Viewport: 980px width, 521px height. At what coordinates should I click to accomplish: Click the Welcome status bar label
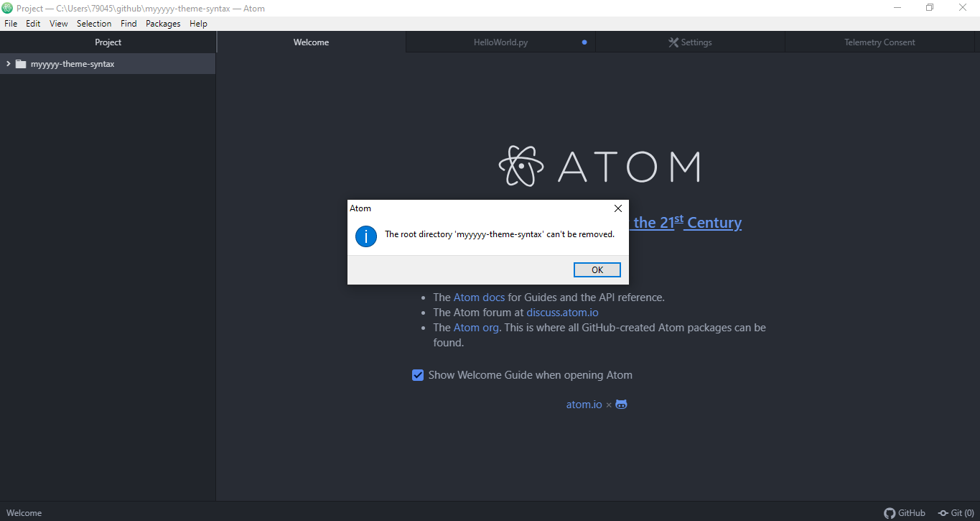point(24,513)
